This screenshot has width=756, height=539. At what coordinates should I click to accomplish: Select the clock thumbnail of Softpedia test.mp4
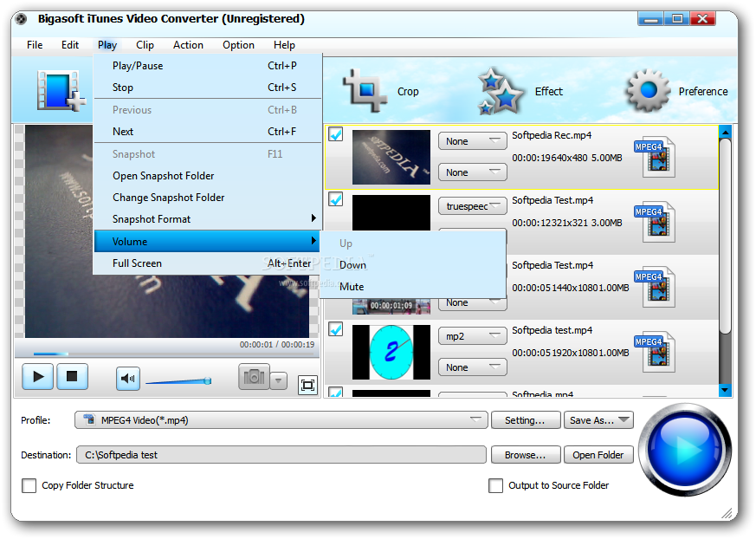tap(391, 352)
